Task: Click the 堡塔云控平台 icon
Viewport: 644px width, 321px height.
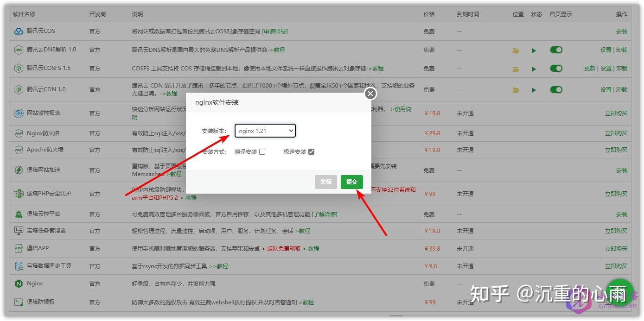Action: [19, 214]
